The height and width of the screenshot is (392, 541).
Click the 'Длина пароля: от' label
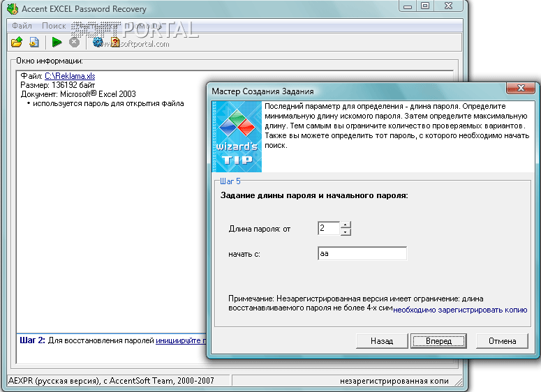click(x=260, y=229)
